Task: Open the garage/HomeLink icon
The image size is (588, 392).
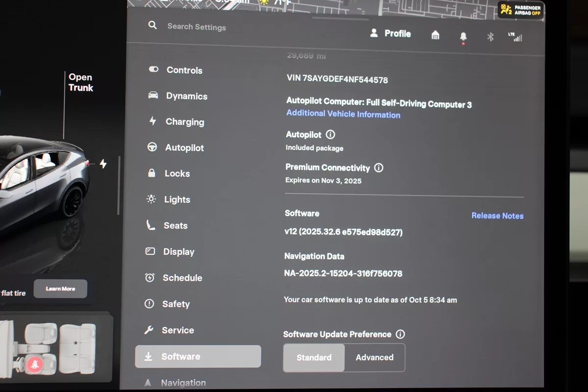Action: (435, 35)
